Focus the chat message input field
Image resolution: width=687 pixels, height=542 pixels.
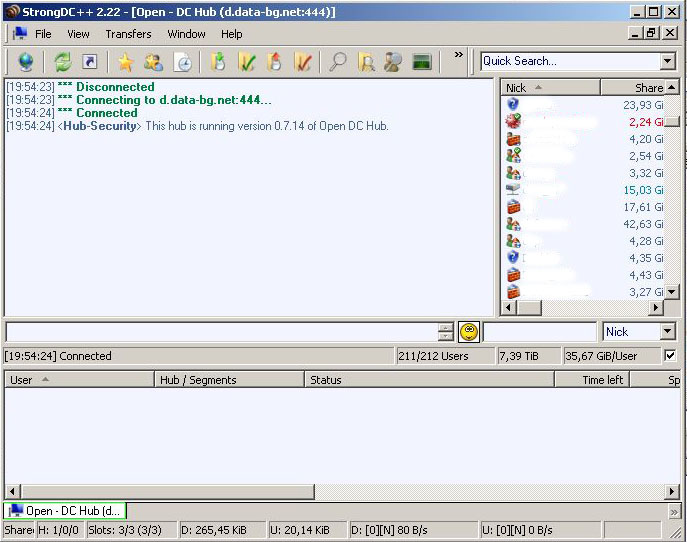(x=222, y=332)
